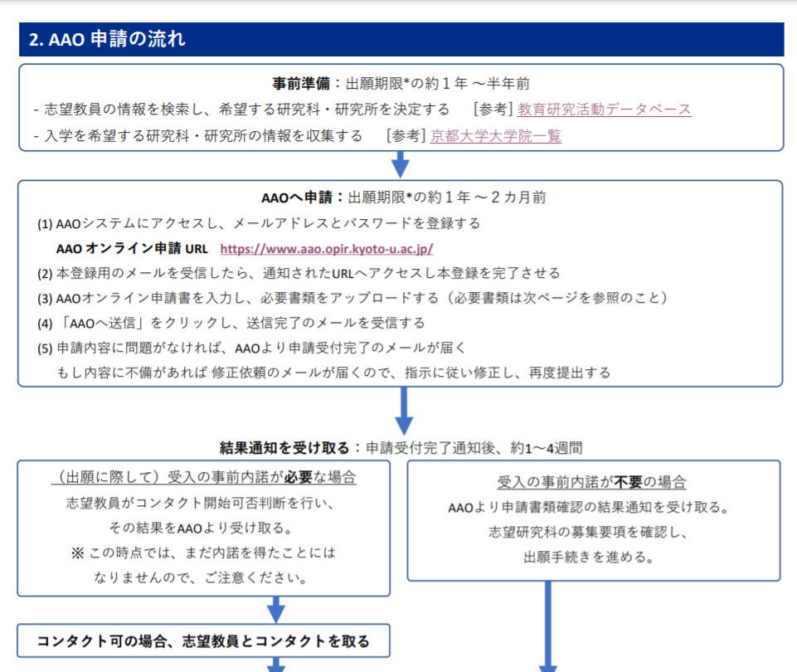Screen dimensions: 797x672
Task: Click the arrow above the コンタクト可の場合 box
Action: point(275,610)
